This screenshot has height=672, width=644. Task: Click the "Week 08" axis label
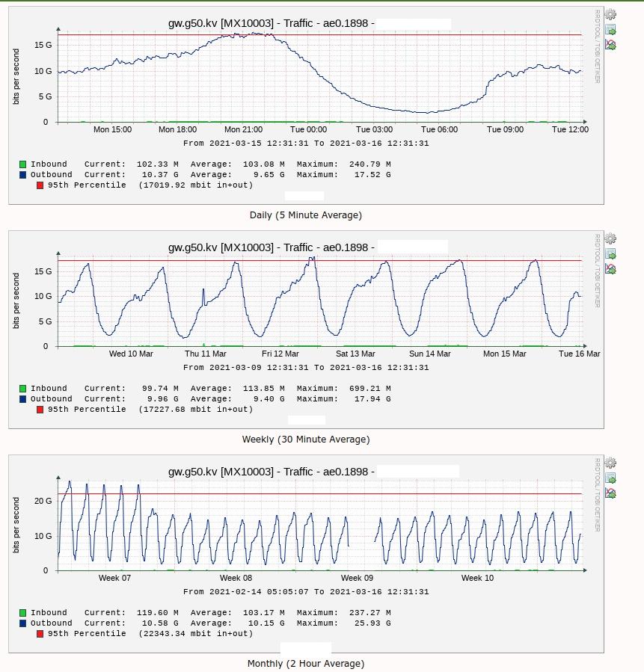(236, 578)
